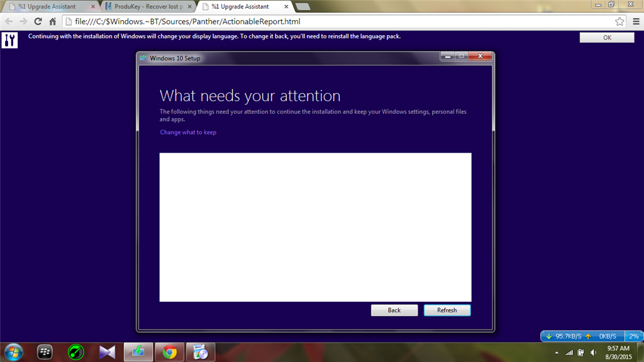Screen dimensions: 644x362
Task: Switch to the ProduKey - Recover lost tab
Action: [x=148, y=6]
